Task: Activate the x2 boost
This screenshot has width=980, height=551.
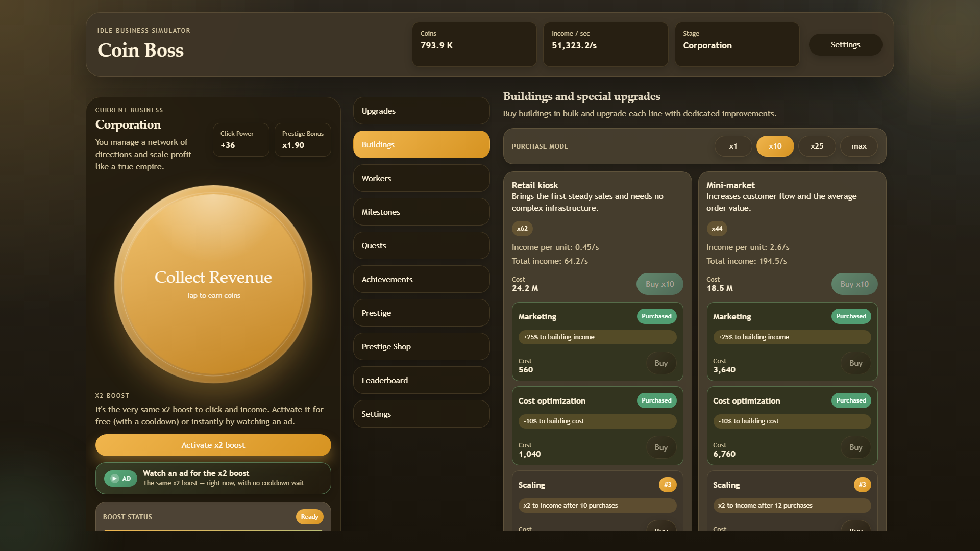Action: coord(213,445)
